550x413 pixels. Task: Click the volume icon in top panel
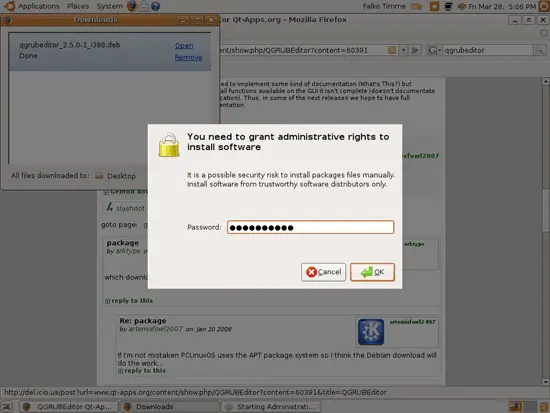click(462, 6)
